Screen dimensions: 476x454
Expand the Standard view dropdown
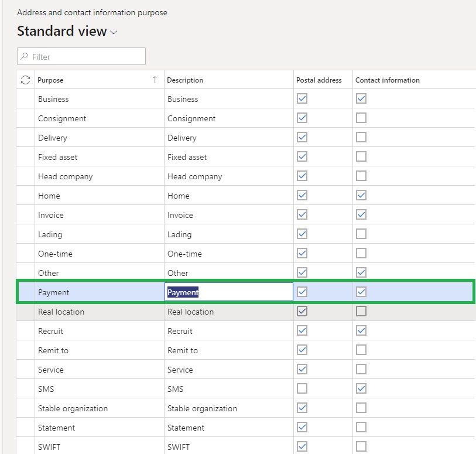[x=114, y=33]
